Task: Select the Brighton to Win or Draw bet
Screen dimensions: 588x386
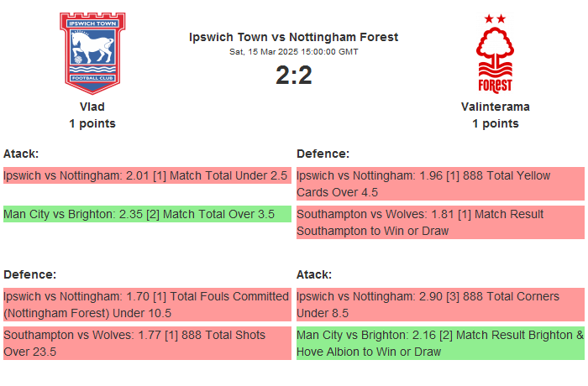Action: [439, 343]
